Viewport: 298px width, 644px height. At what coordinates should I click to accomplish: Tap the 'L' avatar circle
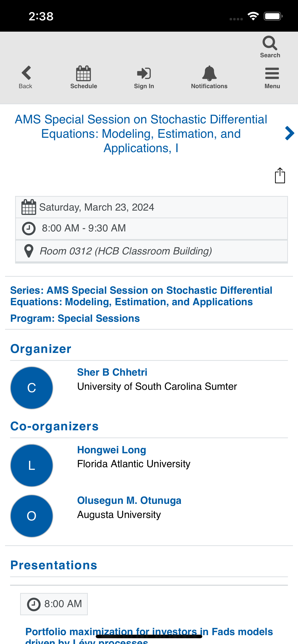32,465
